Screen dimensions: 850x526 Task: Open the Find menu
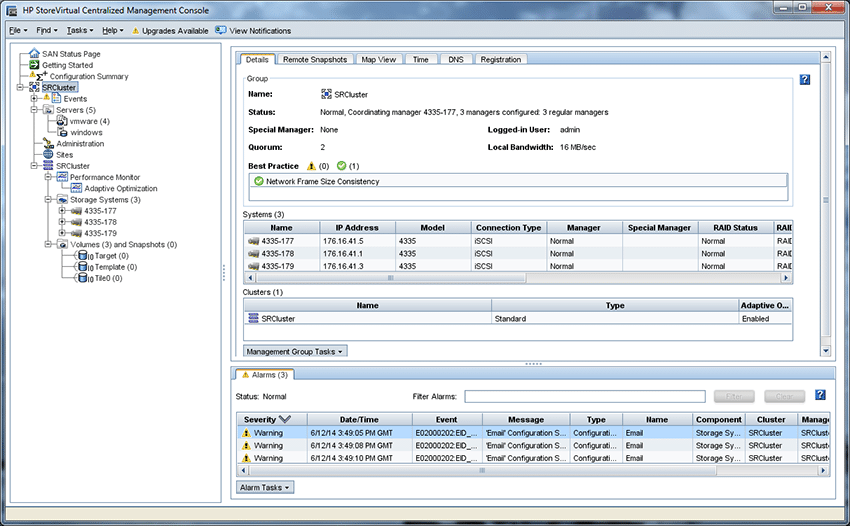pyautogui.click(x=47, y=30)
